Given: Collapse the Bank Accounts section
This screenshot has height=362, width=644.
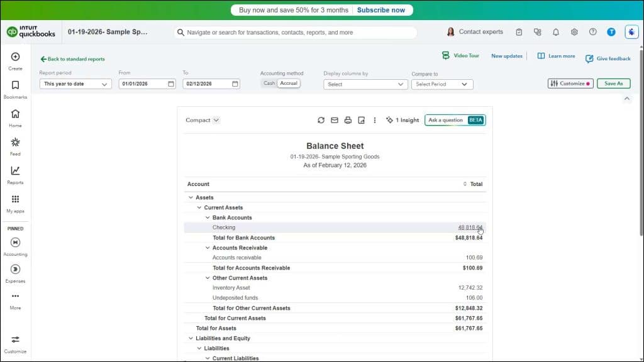Looking at the screenshot, I should (x=208, y=217).
